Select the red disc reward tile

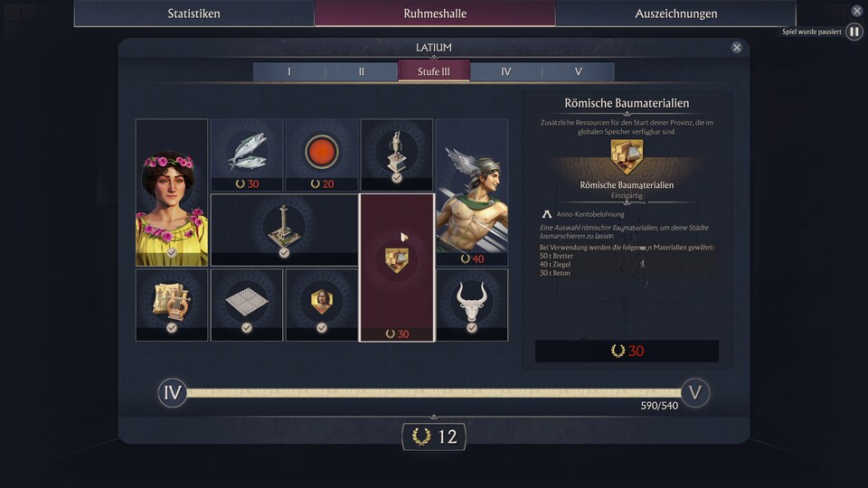click(x=322, y=155)
